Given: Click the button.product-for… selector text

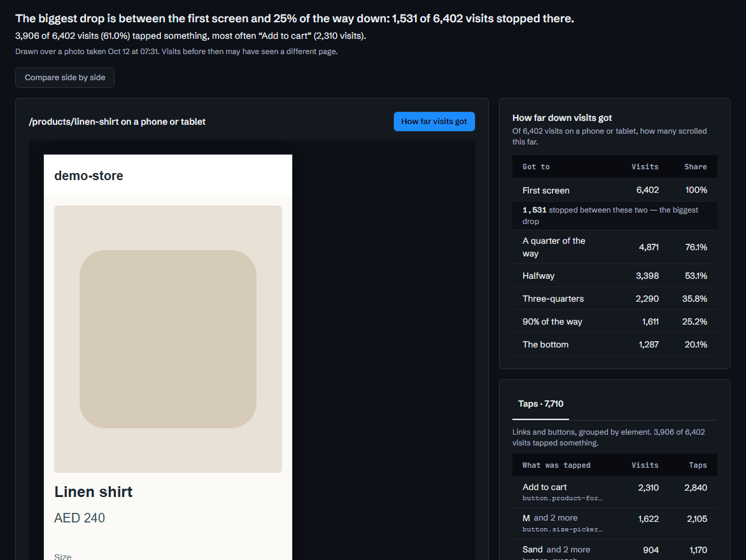Looking at the screenshot, I should [x=562, y=498].
